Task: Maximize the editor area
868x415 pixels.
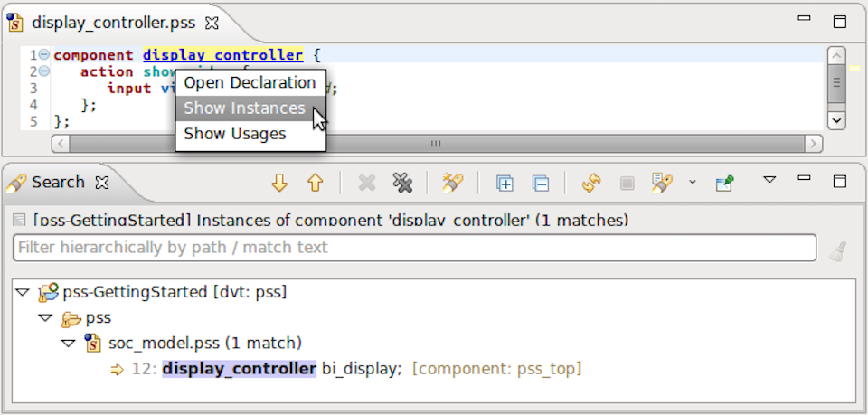Action: (x=840, y=22)
